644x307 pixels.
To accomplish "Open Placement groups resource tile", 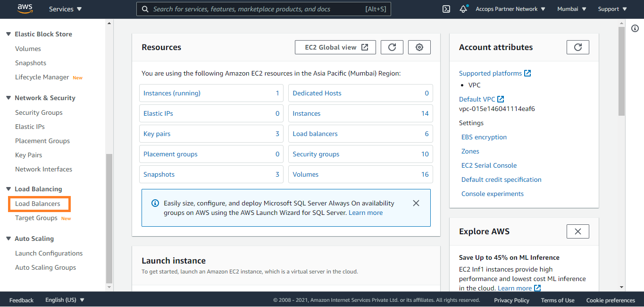I will tap(211, 154).
